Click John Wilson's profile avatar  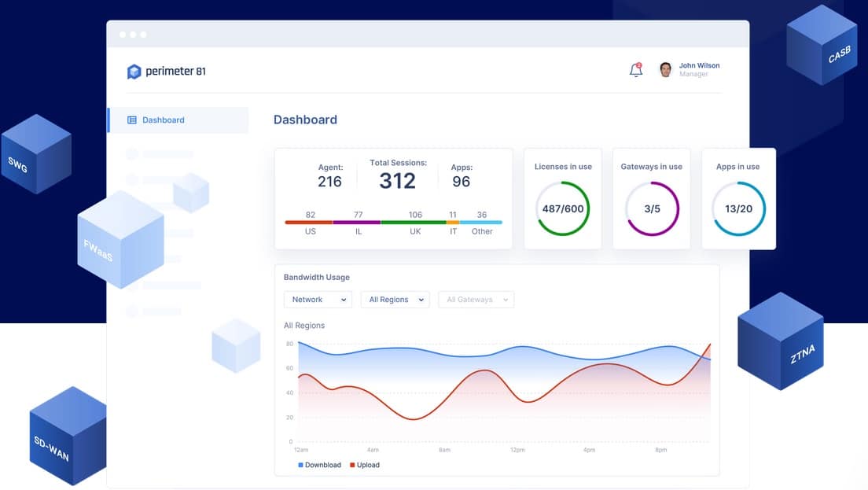pyautogui.click(x=665, y=69)
